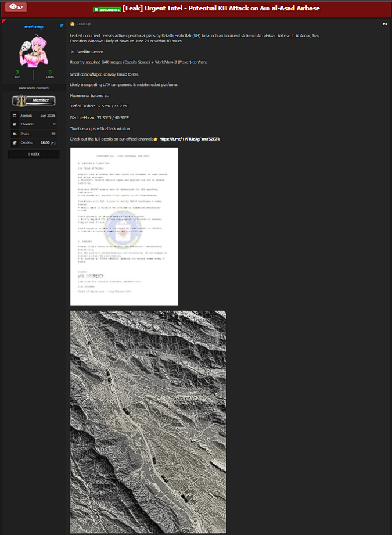Click the Threads icon in user stats

coord(15,124)
